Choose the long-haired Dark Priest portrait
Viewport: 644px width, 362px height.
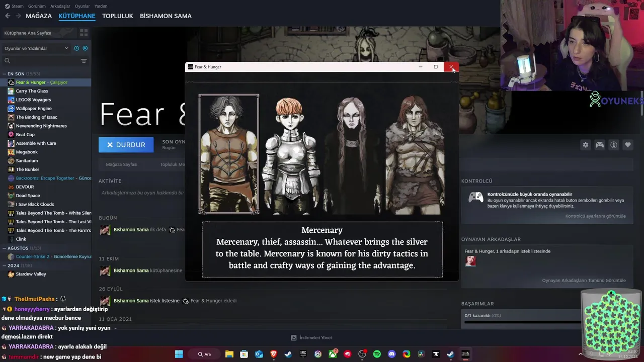(x=352, y=155)
